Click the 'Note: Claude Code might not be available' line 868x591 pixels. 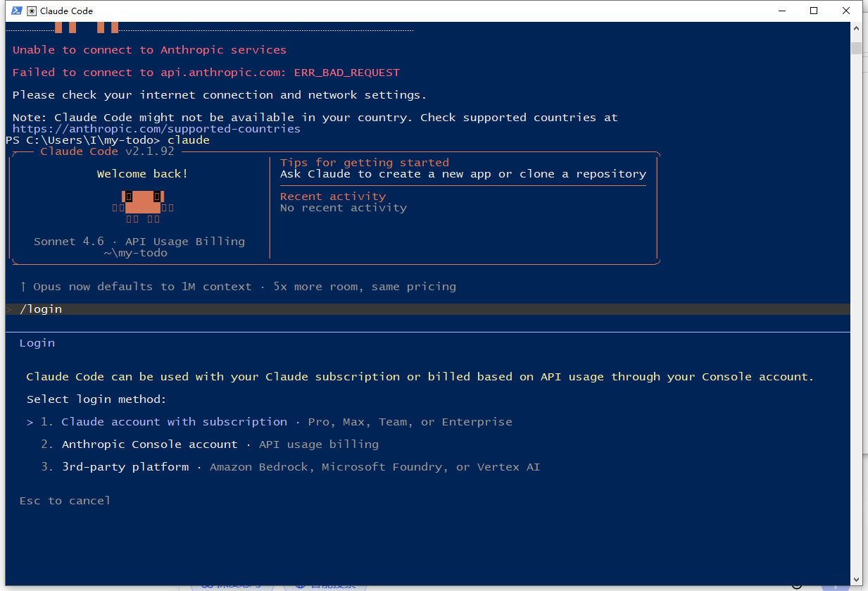coord(315,118)
